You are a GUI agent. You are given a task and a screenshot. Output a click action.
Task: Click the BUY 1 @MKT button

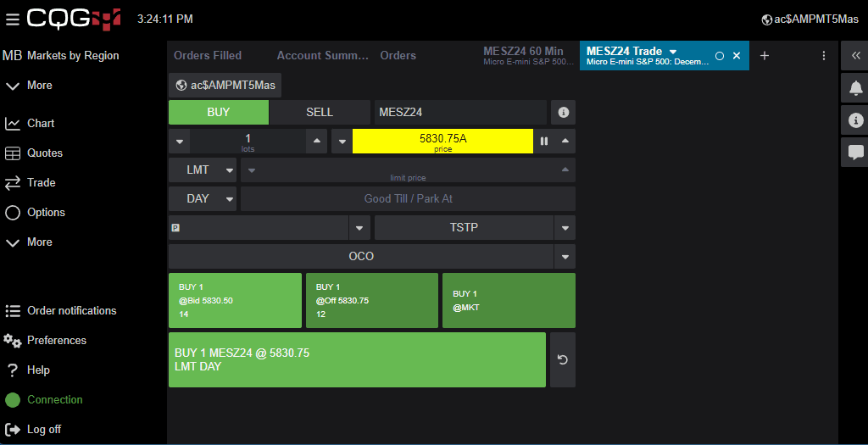pyautogui.click(x=509, y=300)
